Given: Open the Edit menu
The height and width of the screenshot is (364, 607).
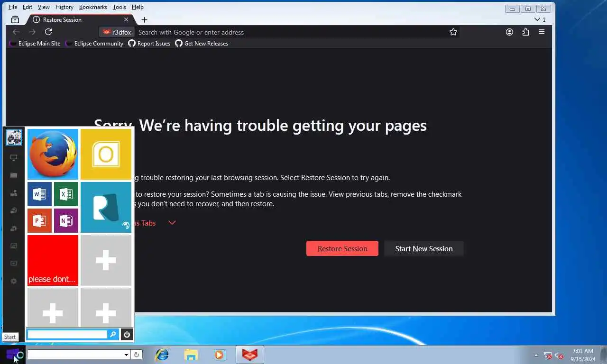Looking at the screenshot, I should (x=28, y=7).
